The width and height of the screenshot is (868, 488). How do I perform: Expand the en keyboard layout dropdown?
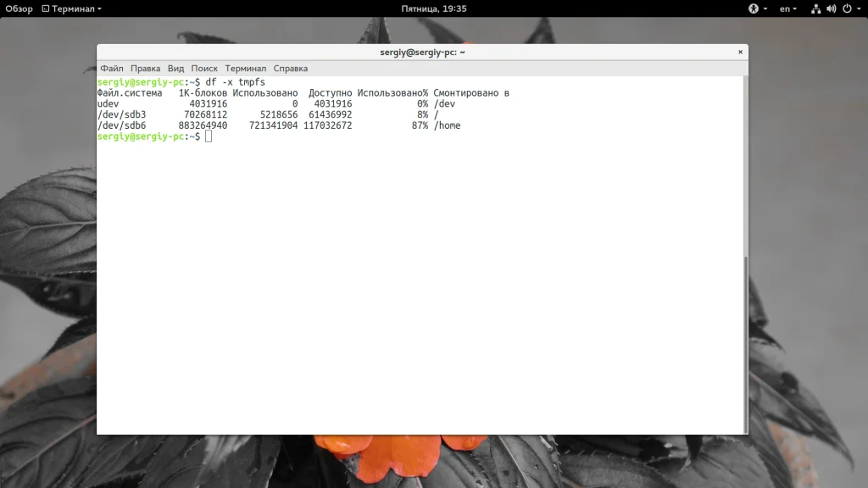[x=788, y=8]
